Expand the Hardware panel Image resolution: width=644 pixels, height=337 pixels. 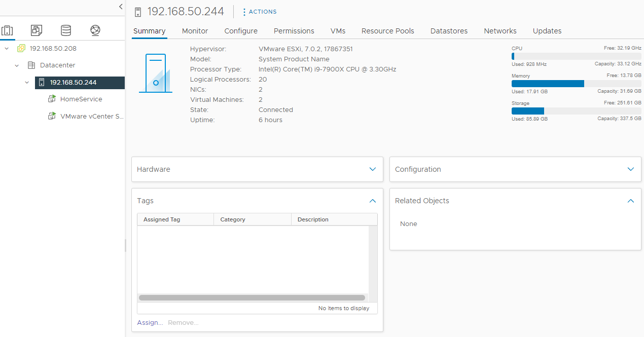click(373, 169)
